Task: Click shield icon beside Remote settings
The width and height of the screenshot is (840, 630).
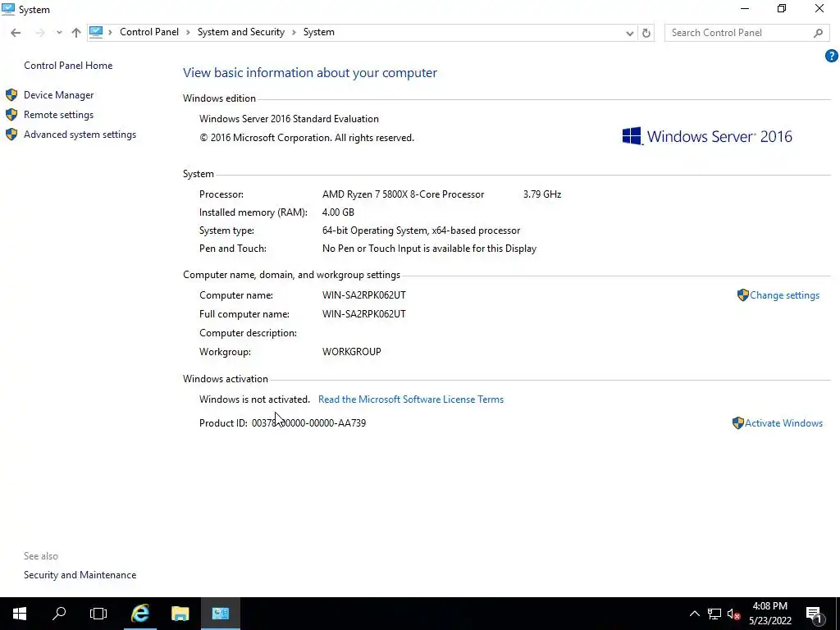Action: pyautogui.click(x=11, y=115)
